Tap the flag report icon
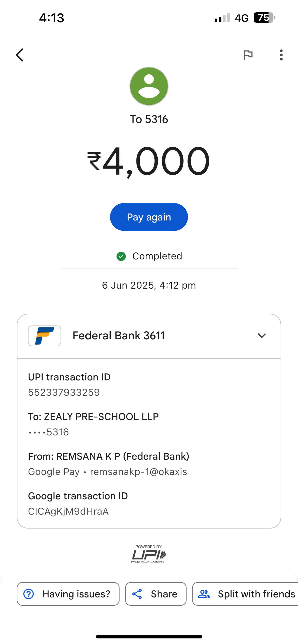Screen dimensions: 298x644 coord(248,55)
